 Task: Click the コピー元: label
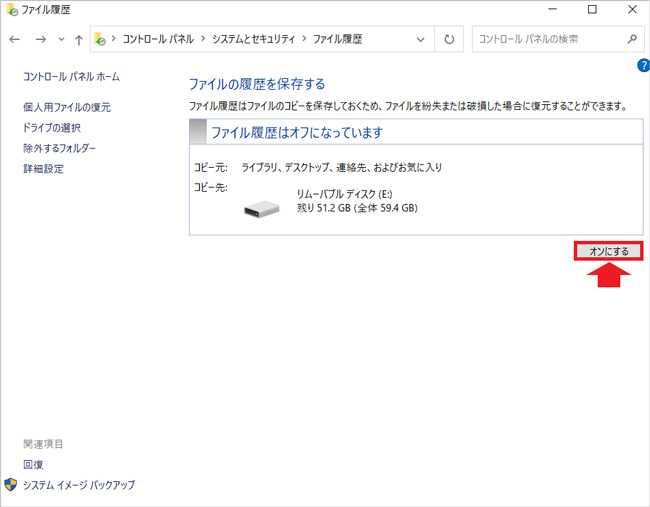[211, 167]
